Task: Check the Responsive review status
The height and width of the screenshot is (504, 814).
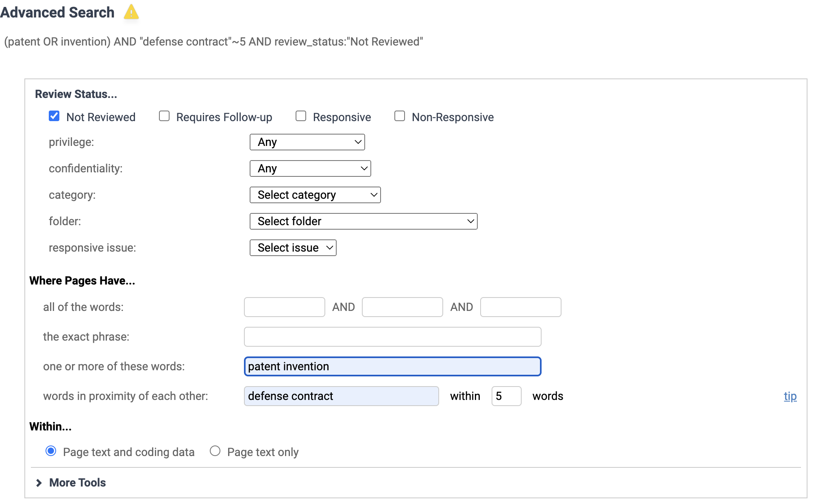Action: 300,116
